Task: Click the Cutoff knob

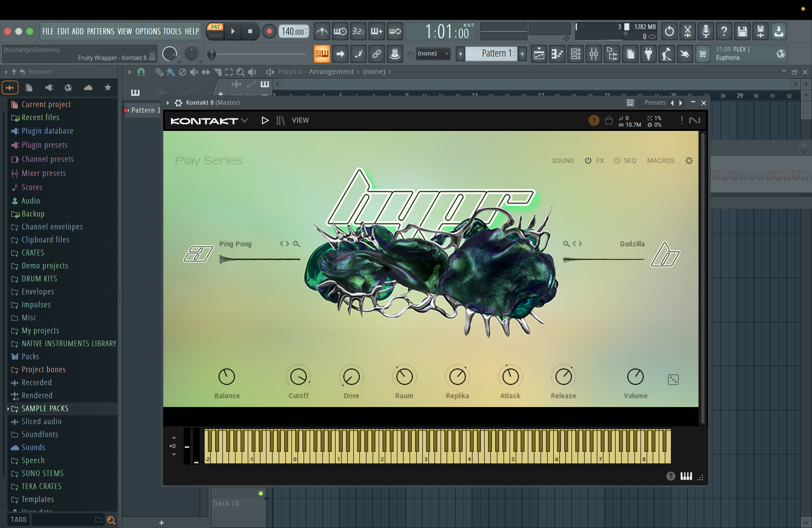Action: [x=298, y=377]
